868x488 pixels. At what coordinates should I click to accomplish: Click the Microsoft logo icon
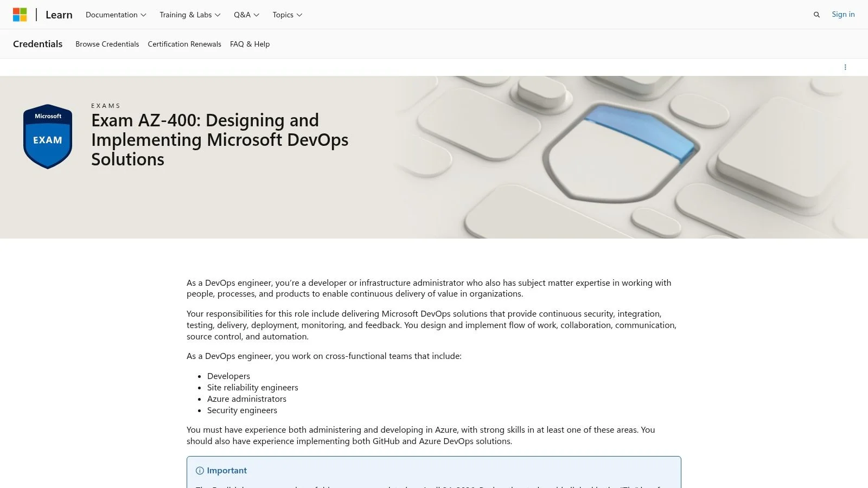[20, 15]
